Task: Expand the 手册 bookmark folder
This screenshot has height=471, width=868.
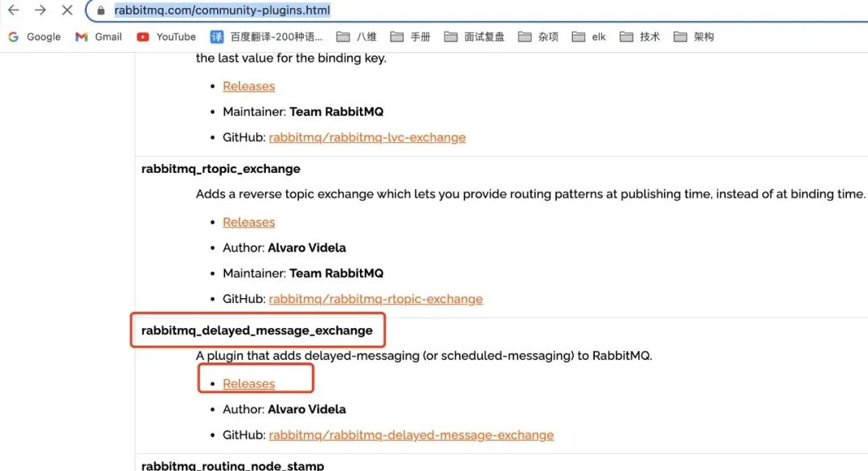Action: [x=411, y=37]
